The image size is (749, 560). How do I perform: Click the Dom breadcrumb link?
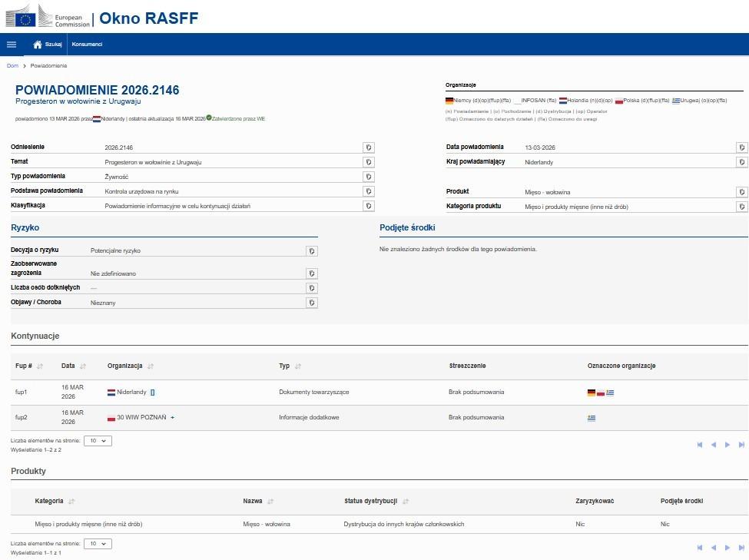tap(12, 66)
